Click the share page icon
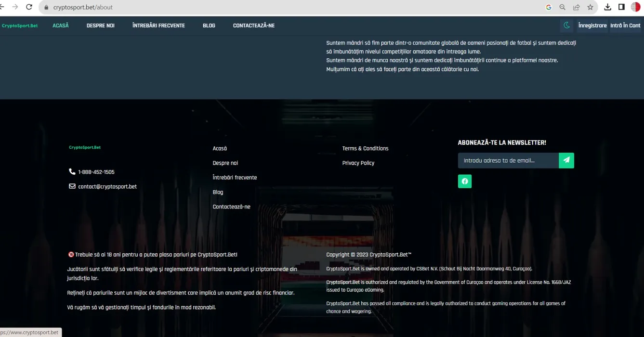 pos(576,7)
